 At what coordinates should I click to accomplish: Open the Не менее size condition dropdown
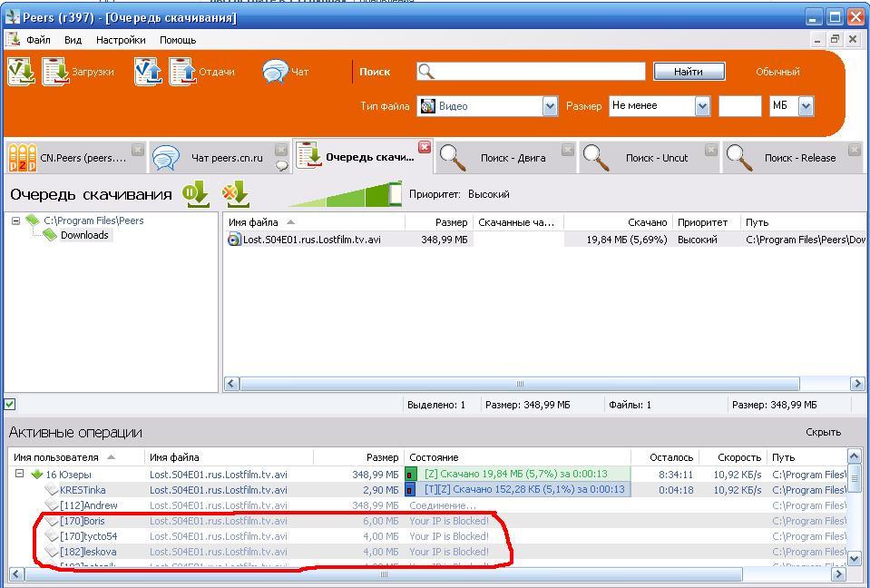(x=702, y=106)
